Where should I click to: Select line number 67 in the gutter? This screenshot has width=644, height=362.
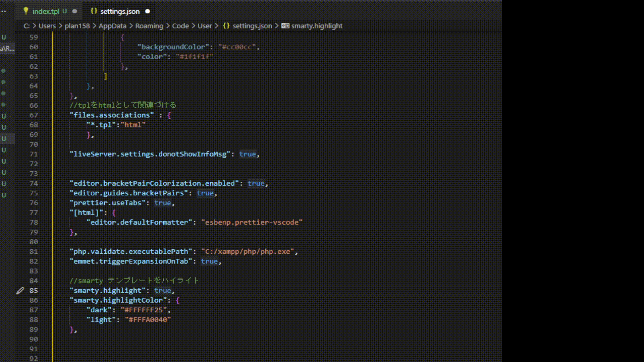[34, 115]
